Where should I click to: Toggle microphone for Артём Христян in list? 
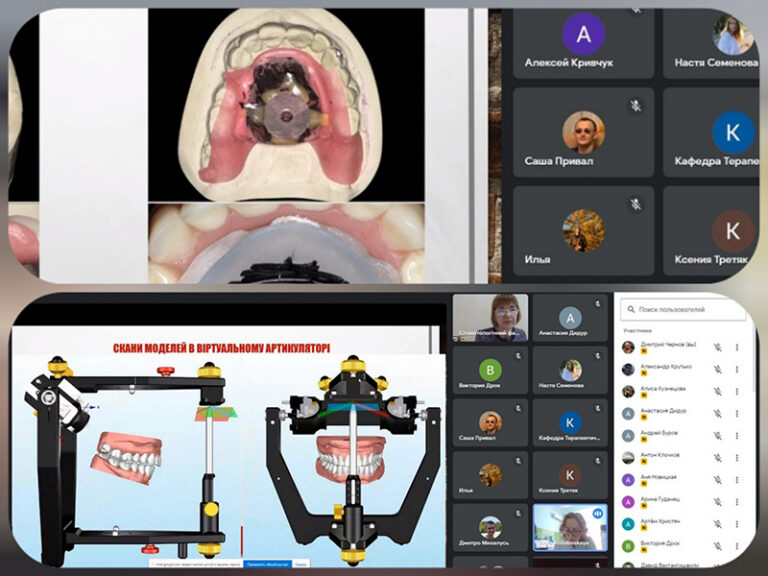(x=717, y=524)
